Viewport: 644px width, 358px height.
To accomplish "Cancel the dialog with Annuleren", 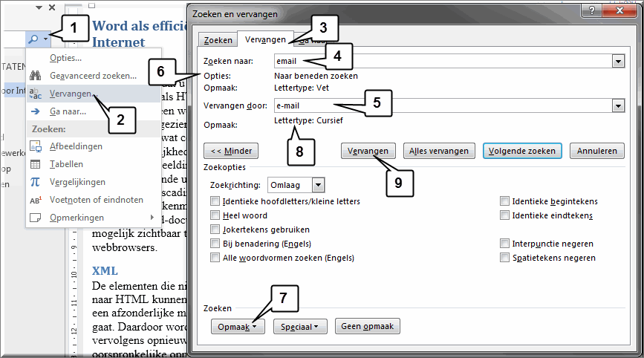I will [x=596, y=151].
